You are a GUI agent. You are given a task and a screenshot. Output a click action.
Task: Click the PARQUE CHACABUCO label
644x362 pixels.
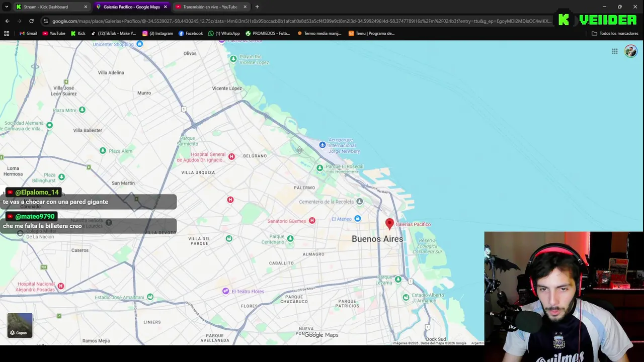click(294, 299)
